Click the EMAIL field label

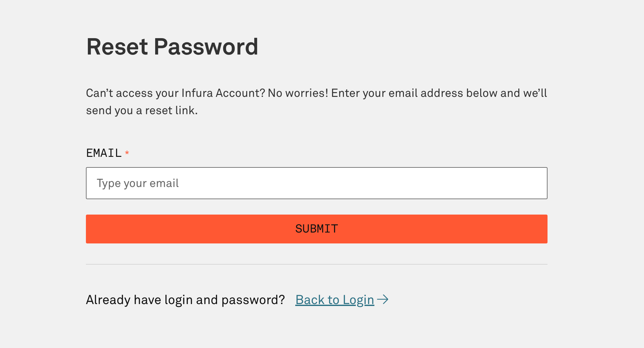(104, 153)
